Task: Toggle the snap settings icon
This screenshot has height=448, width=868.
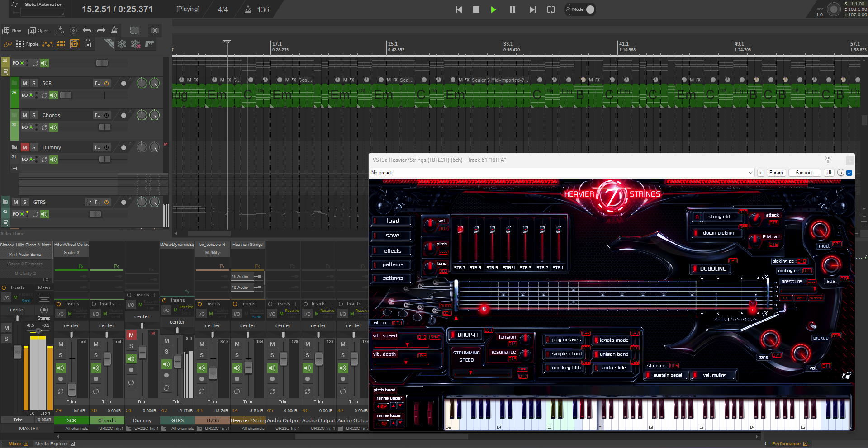Action: tap(75, 44)
